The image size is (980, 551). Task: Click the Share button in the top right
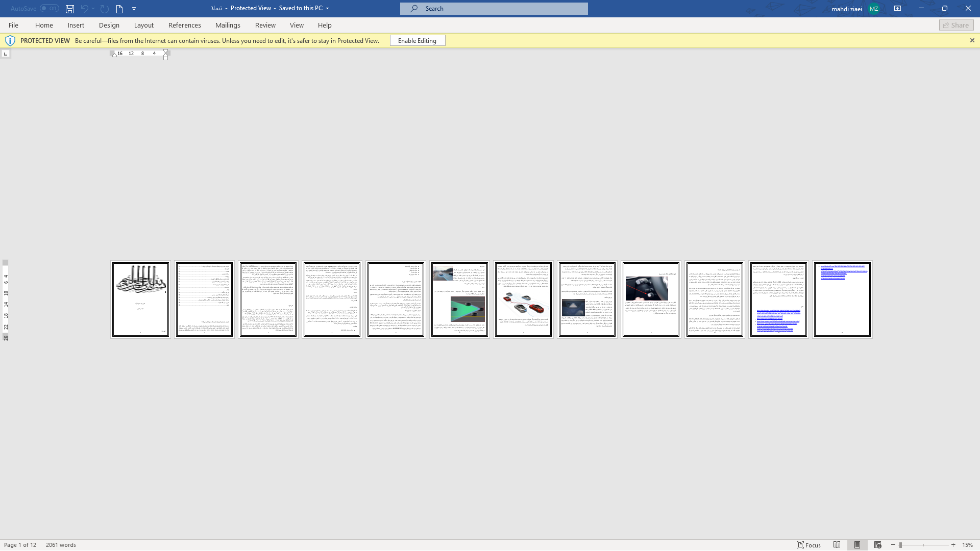point(957,25)
